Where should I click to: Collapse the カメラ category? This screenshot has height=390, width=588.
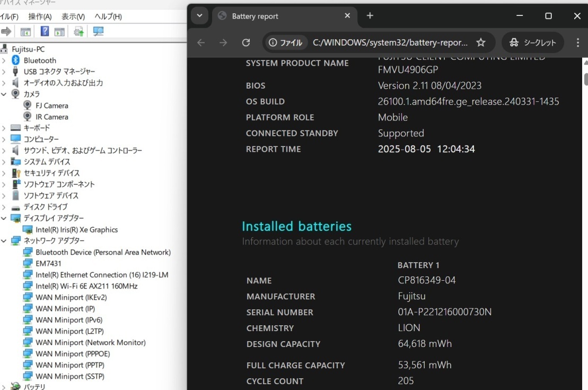pos(4,94)
